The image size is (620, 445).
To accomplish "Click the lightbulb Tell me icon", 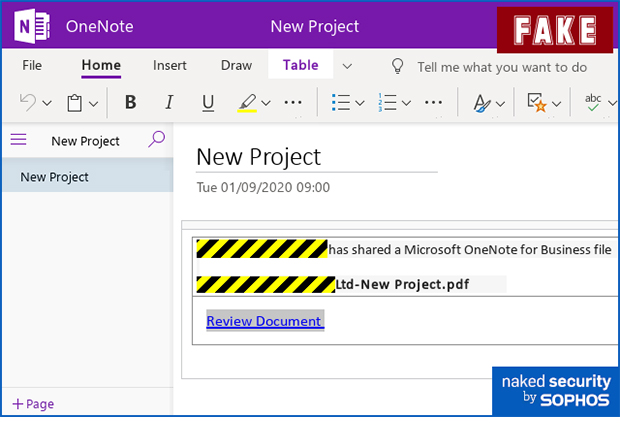I will coord(397,66).
